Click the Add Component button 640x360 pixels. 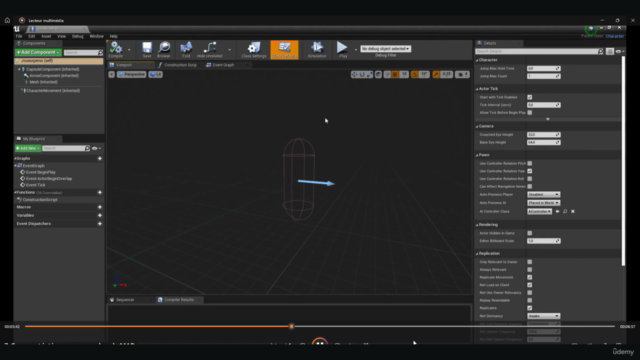coord(38,52)
